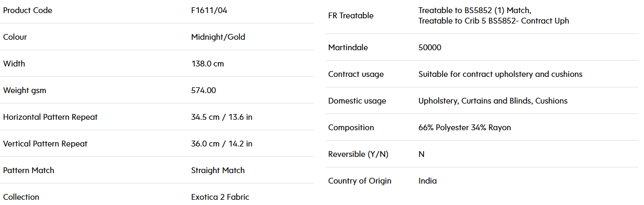Image resolution: width=644 pixels, height=205 pixels.
Task: Click the Midnight/Gold colour value
Action: [218, 37]
